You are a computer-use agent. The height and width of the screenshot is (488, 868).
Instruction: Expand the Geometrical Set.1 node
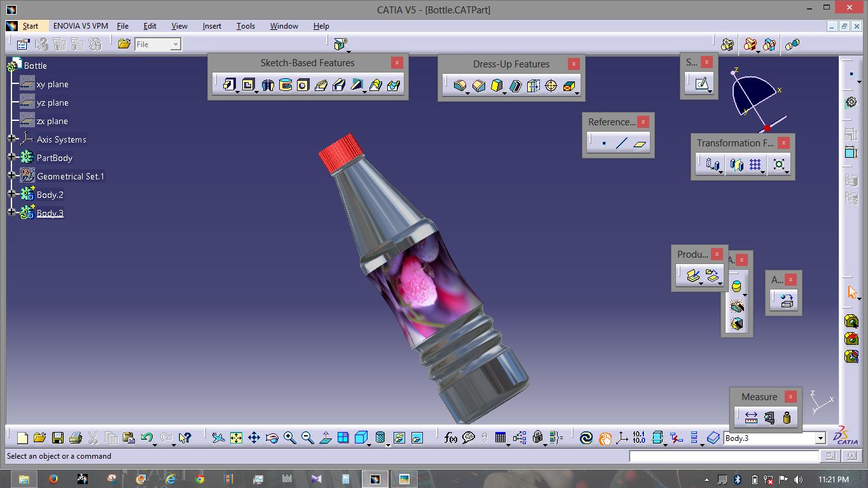pos(11,175)
